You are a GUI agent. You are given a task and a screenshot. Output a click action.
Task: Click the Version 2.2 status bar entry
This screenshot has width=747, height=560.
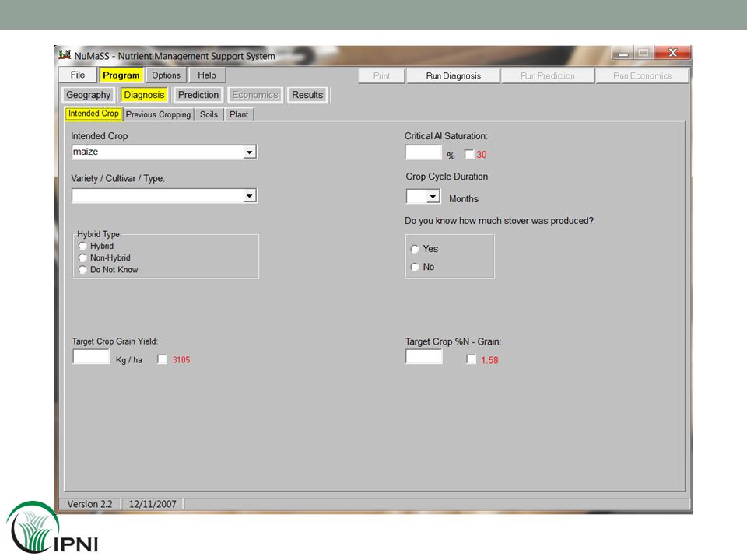[89, 504]
